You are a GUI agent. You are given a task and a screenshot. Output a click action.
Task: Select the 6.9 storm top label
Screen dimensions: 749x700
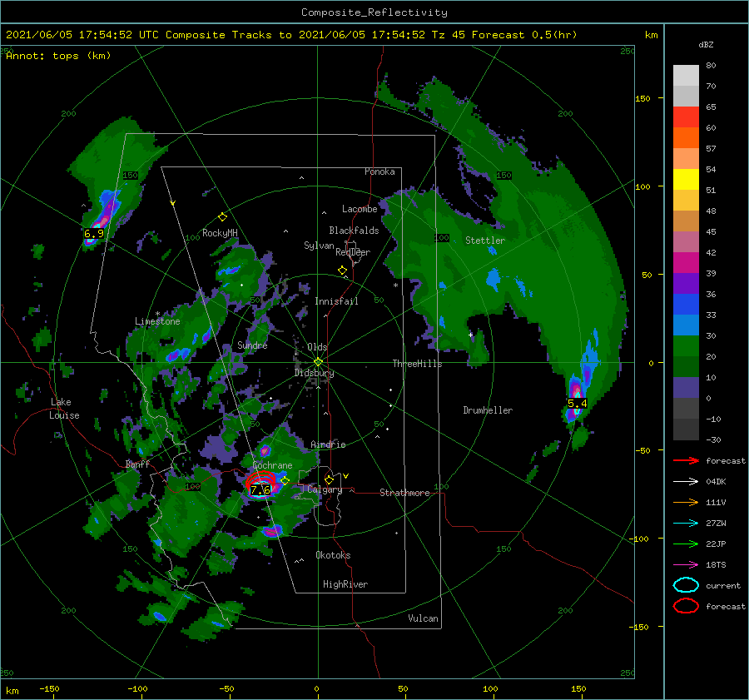click(x=93, y=234)
